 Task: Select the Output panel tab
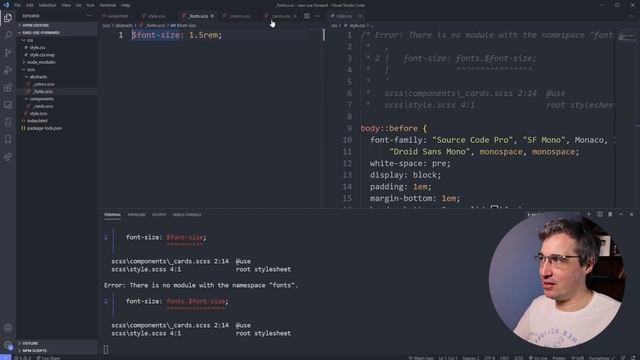point(159,215)
